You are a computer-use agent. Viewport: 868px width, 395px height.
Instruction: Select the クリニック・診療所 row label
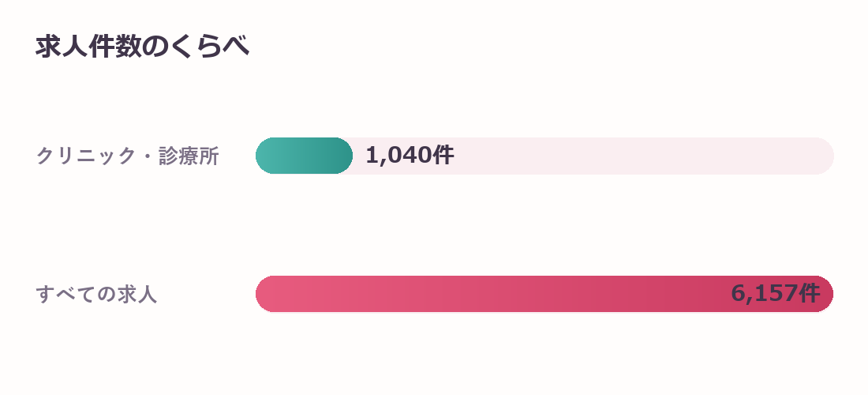(128, 156)
